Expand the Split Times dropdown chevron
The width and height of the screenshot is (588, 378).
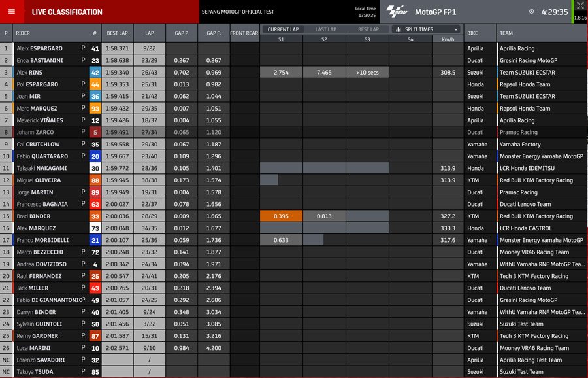[455, 29]
